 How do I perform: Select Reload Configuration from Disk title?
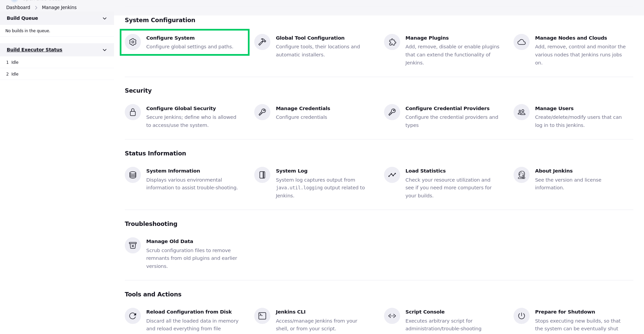(189, 312)
